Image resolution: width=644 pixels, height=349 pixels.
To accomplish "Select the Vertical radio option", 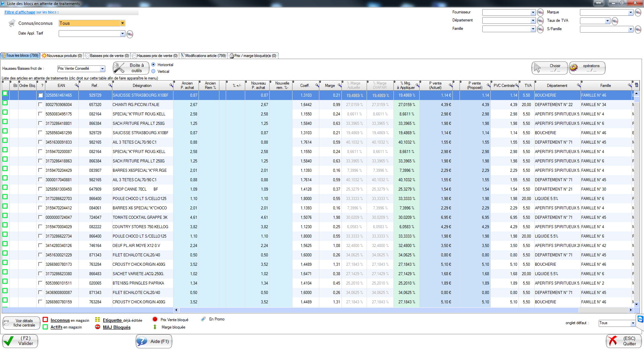I will [x=153, y=71].
